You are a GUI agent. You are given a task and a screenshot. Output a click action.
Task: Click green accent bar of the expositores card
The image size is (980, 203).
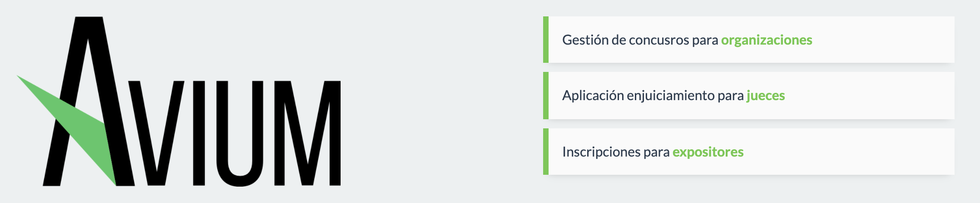click(x=546, y=152)
